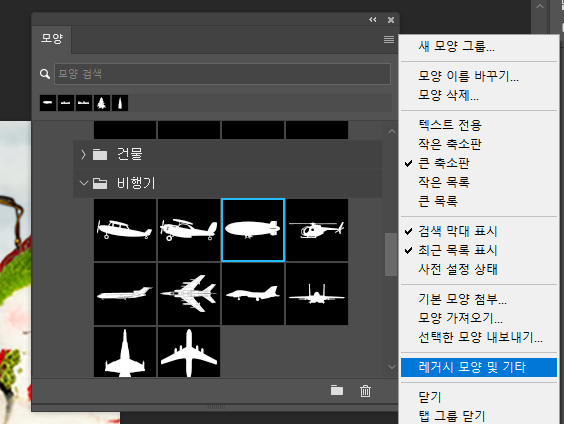The width and height of the screenshot is (564, 424).
Task: Click the 건물 group label
Action: (x=129, y=154)
